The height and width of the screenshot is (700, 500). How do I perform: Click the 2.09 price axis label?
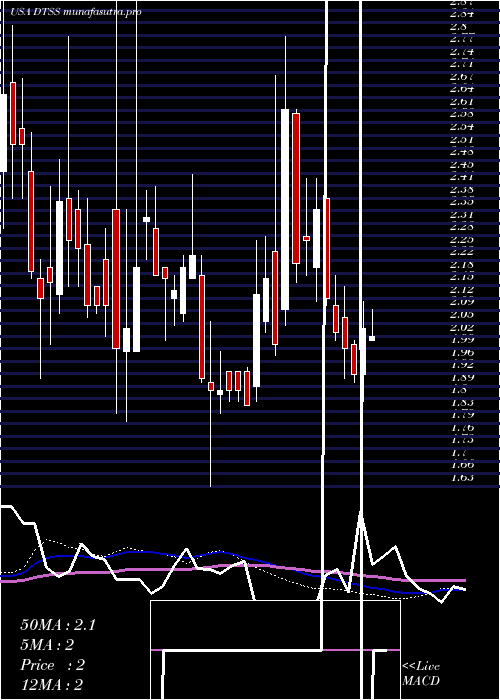[x=462, y=302]
